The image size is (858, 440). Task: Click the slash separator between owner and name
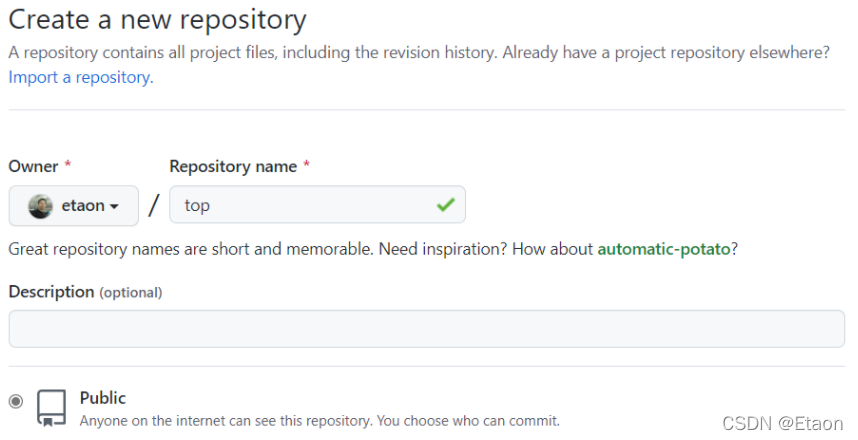pyautogui.click(x=154, y=206)
